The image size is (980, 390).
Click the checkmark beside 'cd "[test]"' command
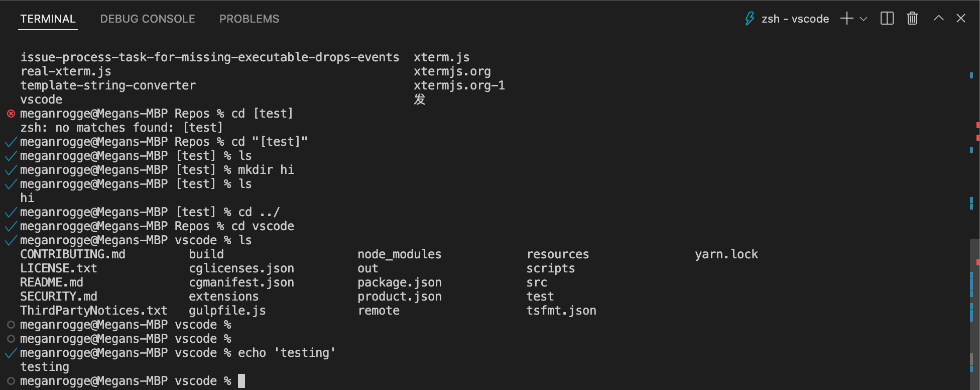click(x=11, y=142)
